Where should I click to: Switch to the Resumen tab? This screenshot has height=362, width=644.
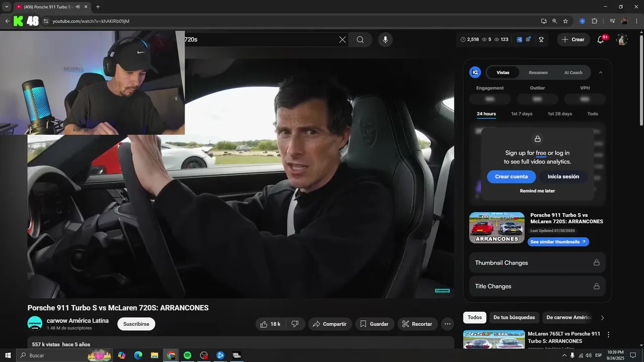(538, 72)
